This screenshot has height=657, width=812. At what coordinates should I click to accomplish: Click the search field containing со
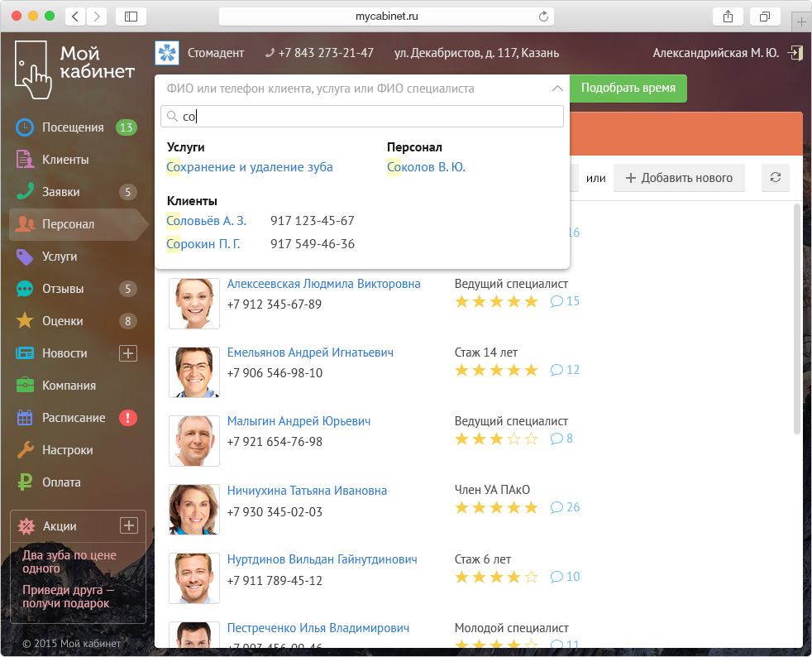coord(362,116)
